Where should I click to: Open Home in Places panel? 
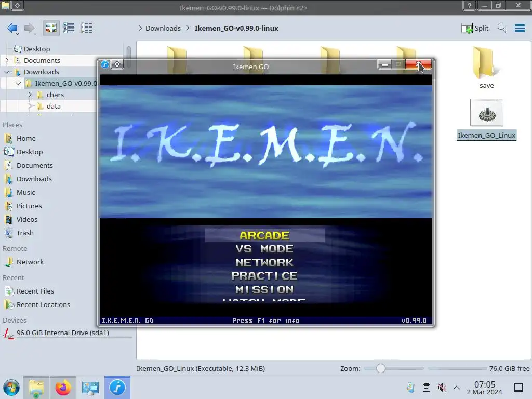26,138
